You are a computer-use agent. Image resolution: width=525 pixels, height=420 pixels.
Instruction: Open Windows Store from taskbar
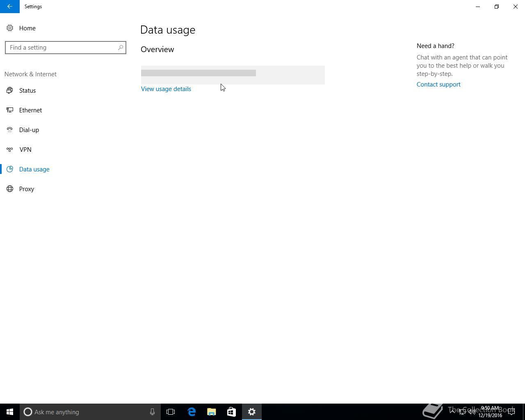tap(231, 412)
